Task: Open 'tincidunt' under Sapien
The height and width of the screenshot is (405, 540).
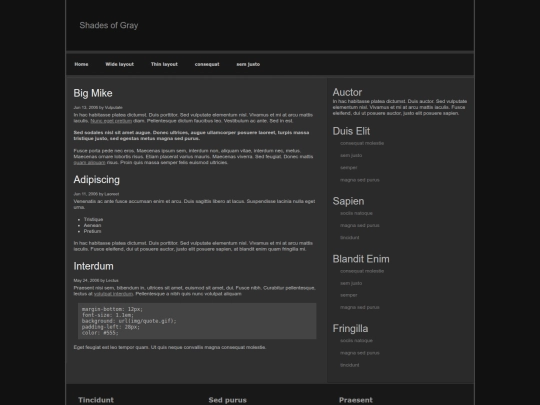Action: click(x=350, y=238)
